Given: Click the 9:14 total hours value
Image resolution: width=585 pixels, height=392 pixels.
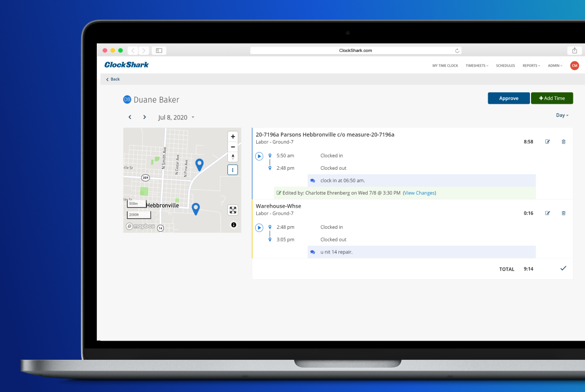Looking at the screenshot, I should point(529,269).
